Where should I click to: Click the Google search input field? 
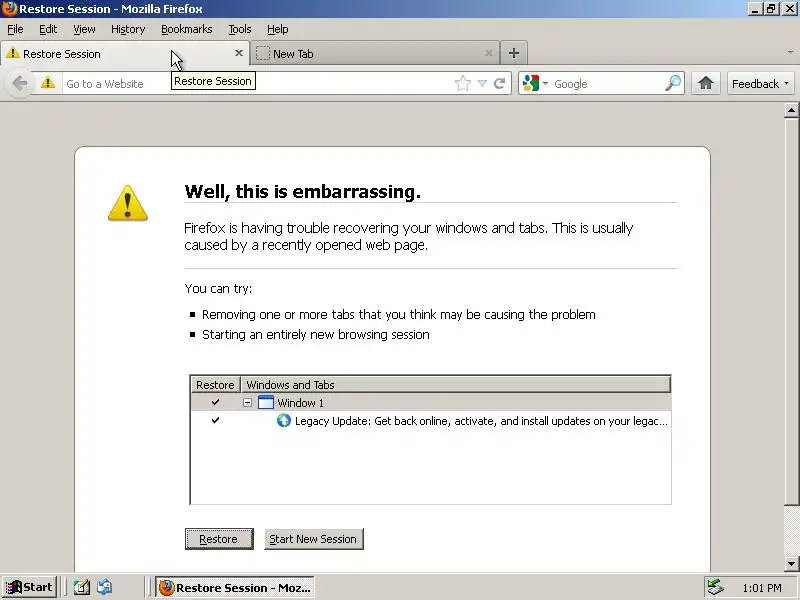pos(607,84)
